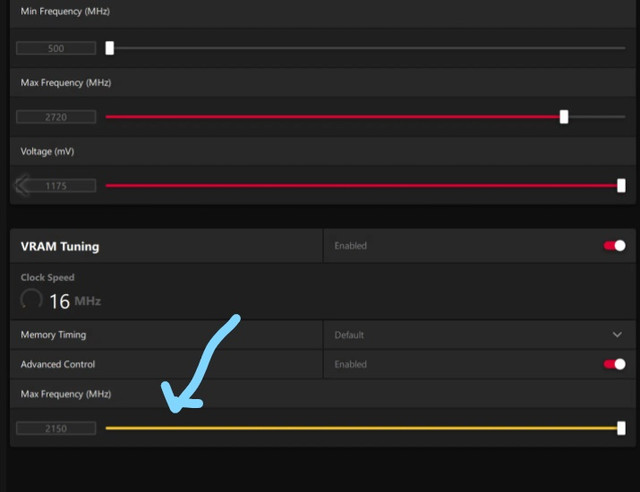
Task: Click the Advanced Control label
Action: click(58, 364)
